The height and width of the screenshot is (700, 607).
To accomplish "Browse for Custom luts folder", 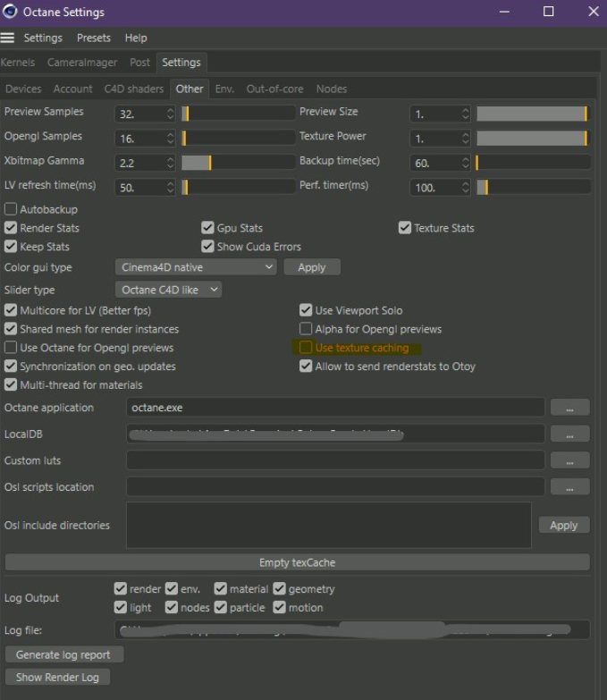I will (569, 460).
